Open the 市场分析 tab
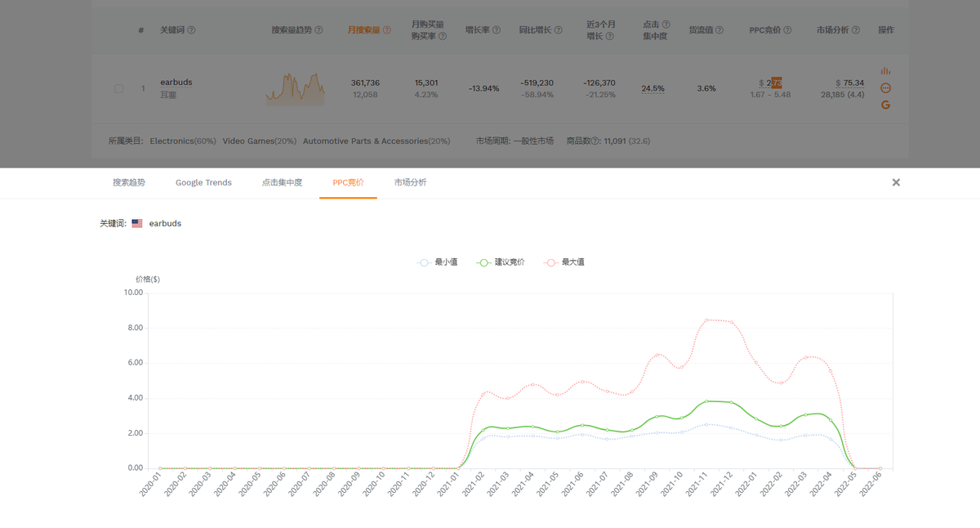Image resolution: width=980 pixels, height=528 pixels. click(410, 182)
